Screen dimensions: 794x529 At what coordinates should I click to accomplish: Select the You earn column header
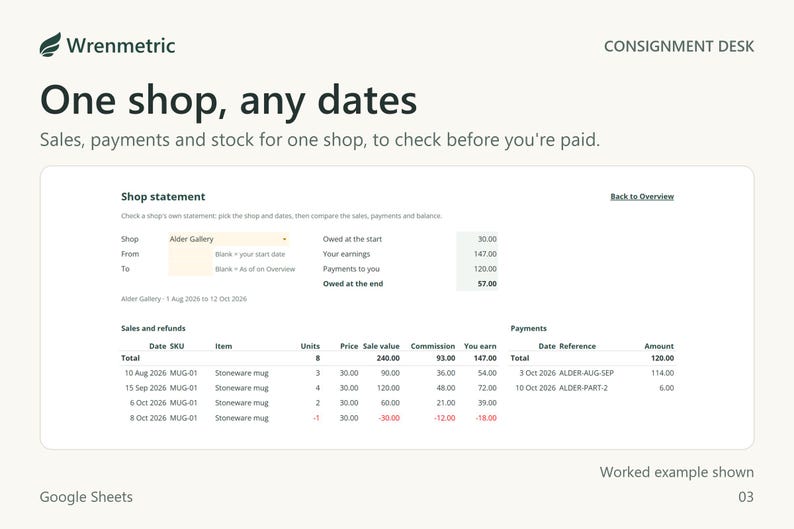(480, 346)
